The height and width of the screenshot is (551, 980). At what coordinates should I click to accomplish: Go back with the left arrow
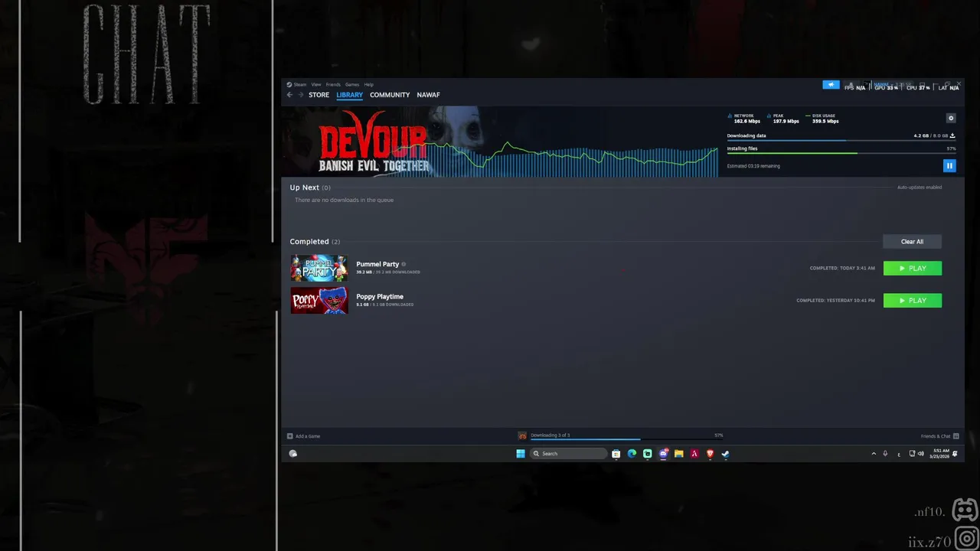289,95
